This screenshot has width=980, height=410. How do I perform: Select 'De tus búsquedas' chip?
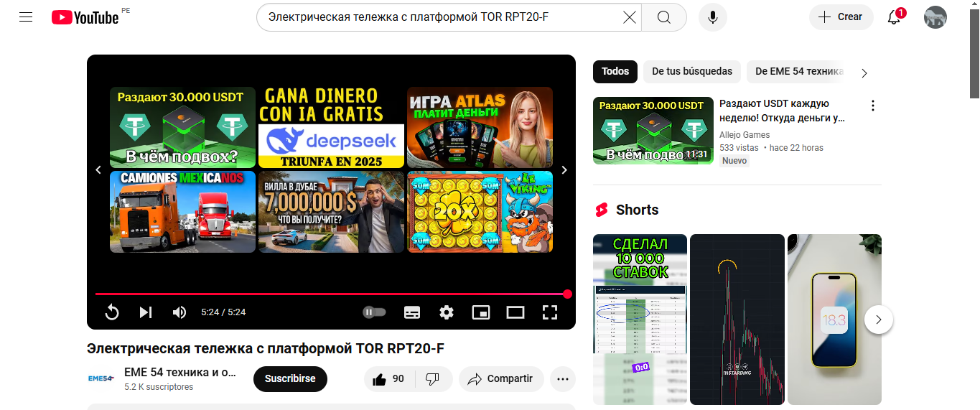point(692,72)
